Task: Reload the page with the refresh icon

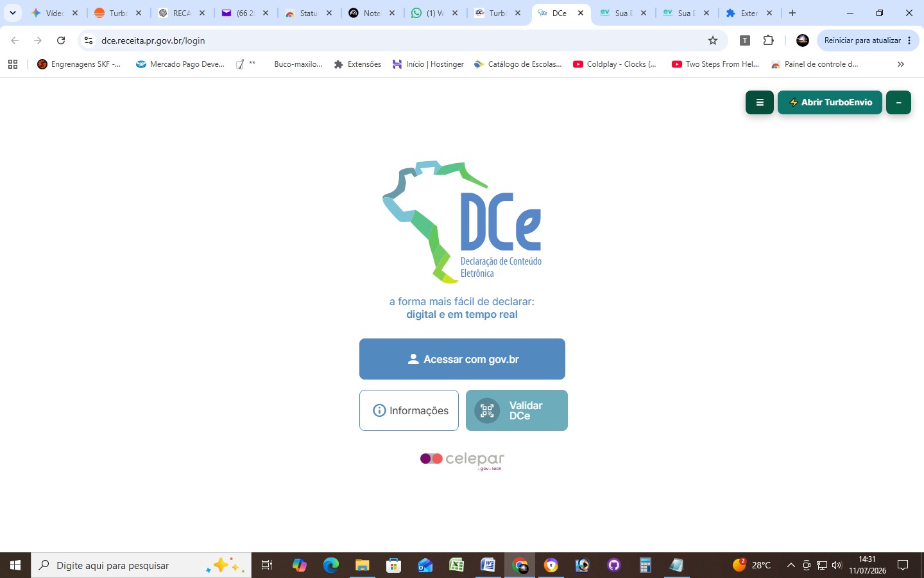Action: point(61,40)
